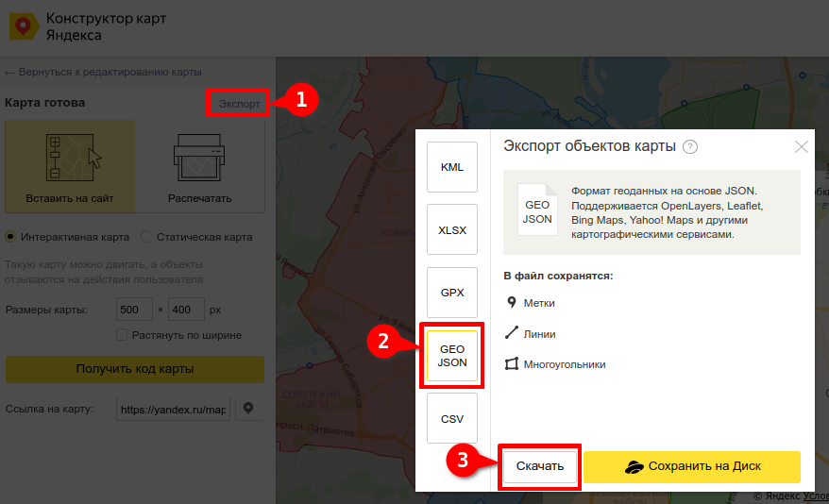The width and height of the screenshot is (829, 504).
Task: Open the export help question mark icon
Action: point(690,146)
